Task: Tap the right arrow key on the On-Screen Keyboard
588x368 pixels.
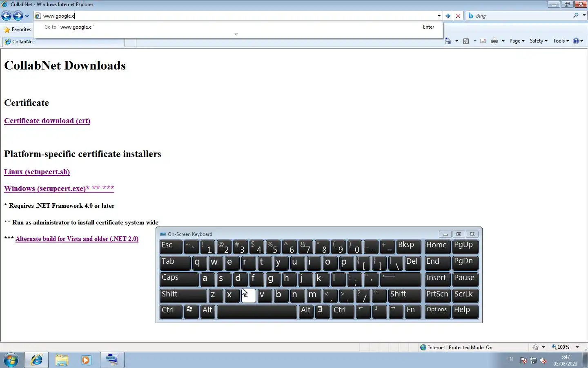Action: tap(395, 312)
